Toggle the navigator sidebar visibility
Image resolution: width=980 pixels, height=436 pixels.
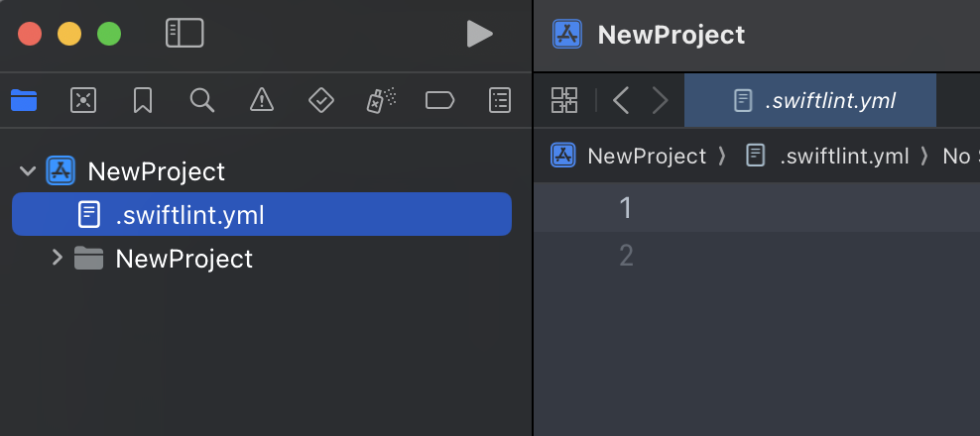[184, 34]
